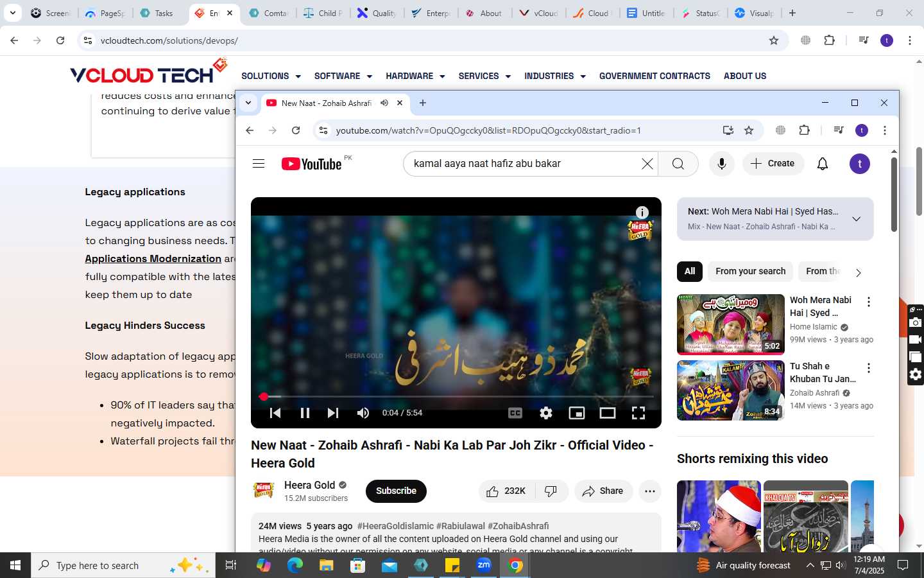Install YouTube app icon in address bar
Screen dimensions: 924x578
[728, 130]
